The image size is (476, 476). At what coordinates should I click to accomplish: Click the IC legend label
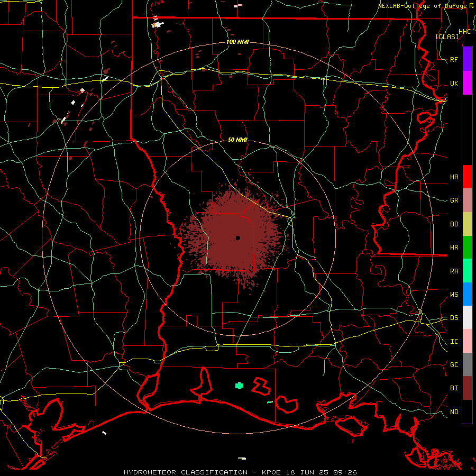[x=454, y=342]
